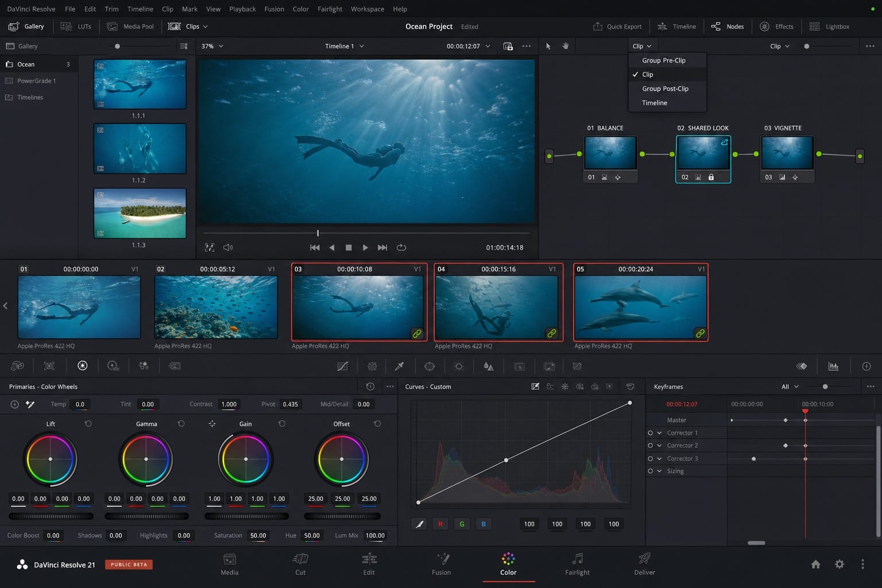
Task: Select gallery still 1.1.3 island thumbnail
Action: pos(140,213)
